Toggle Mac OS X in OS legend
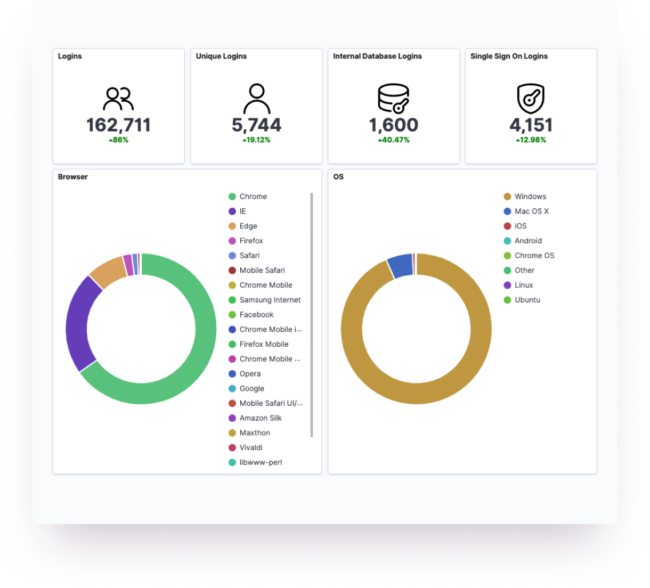Screen dimensions: 650x588 [532, 211]
